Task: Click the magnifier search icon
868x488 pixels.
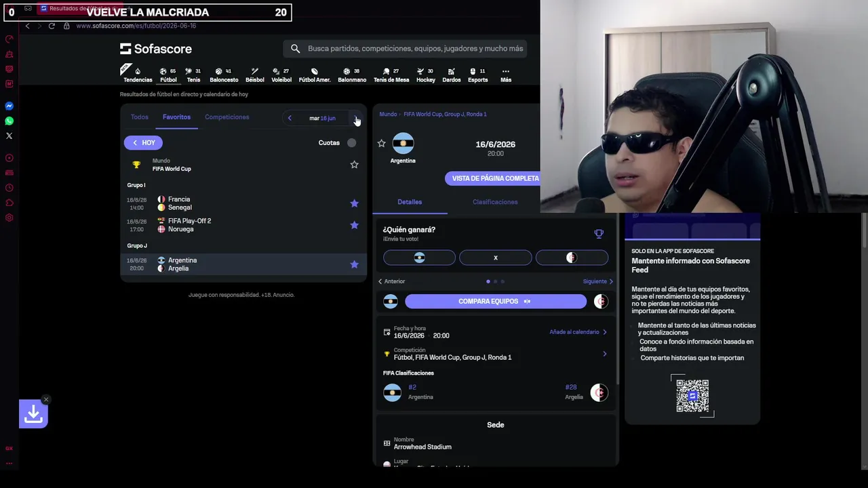Action: click(295, 49)
